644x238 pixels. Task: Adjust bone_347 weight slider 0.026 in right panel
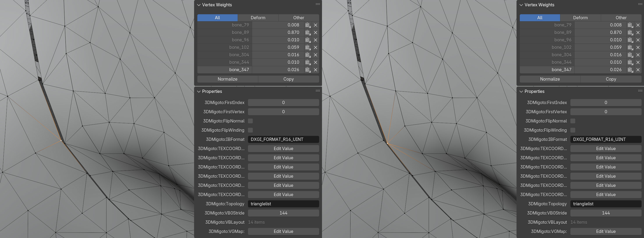600,70
